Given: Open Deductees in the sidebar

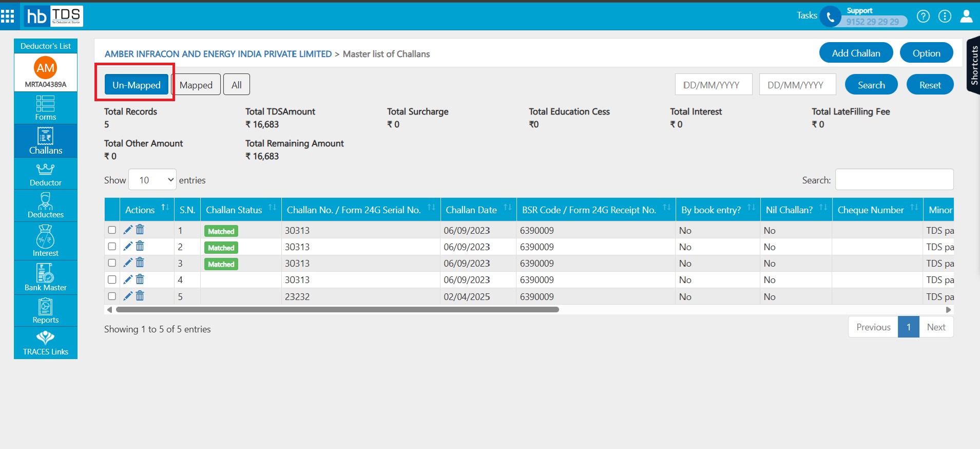Looking at the screenshot, I should tap(46, 205).
